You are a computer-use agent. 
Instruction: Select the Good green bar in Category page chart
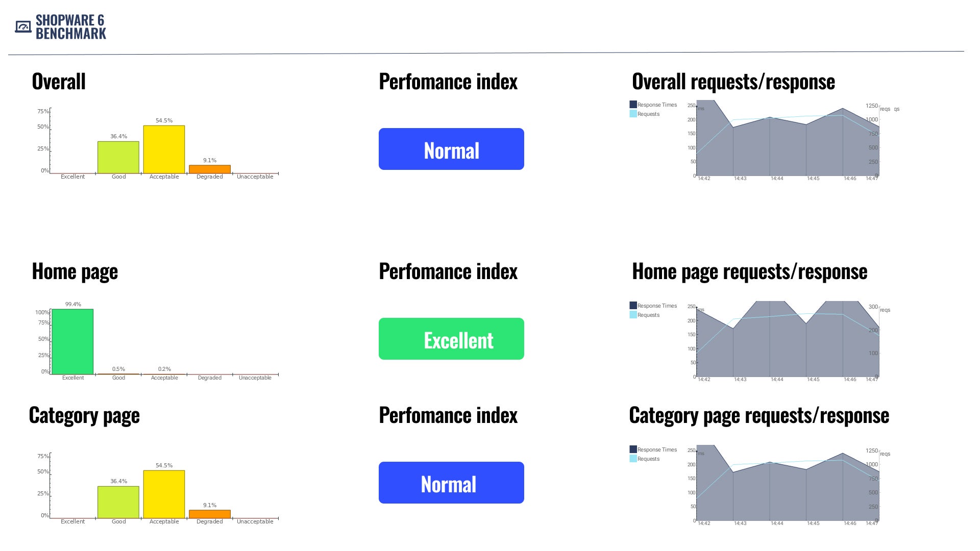(118, 502)
